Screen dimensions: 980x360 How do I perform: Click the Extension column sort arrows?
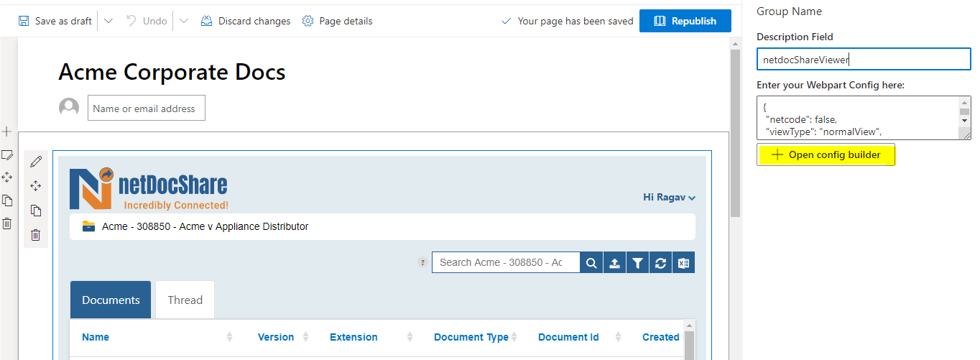pos(410,337)
